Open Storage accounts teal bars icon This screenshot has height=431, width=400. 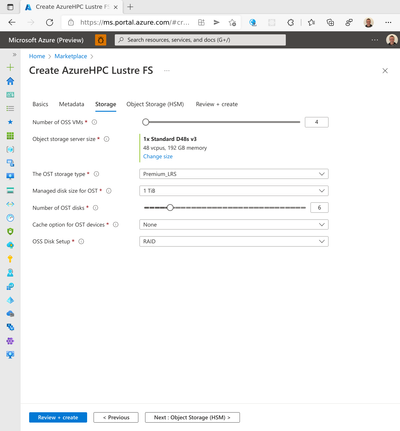click(x=10, y=190)
